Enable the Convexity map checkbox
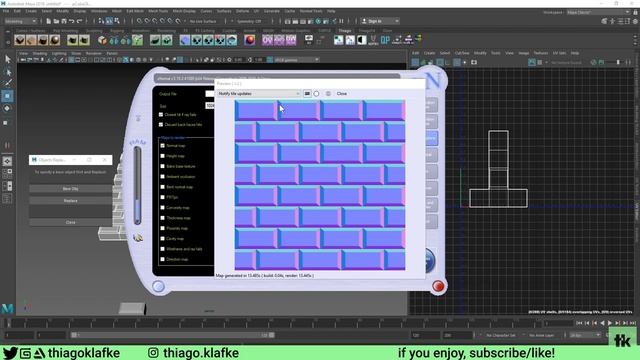Screen dimensions: 640x360 point(162,207)
